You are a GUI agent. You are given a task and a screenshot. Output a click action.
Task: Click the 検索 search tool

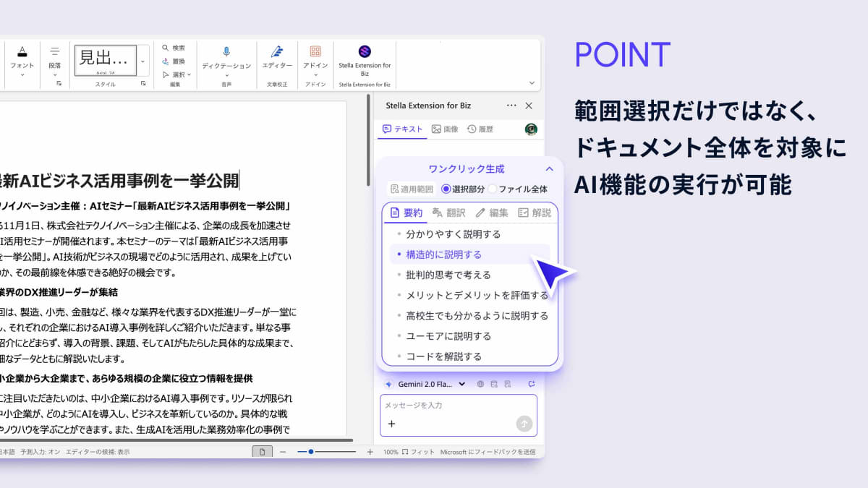click(174, 48)
